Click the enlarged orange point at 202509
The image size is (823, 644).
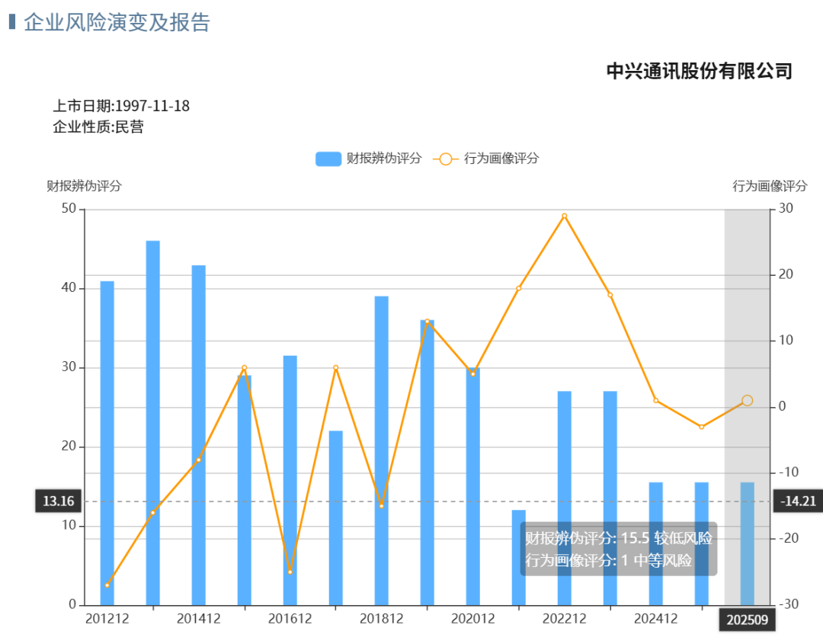[747, 400]
